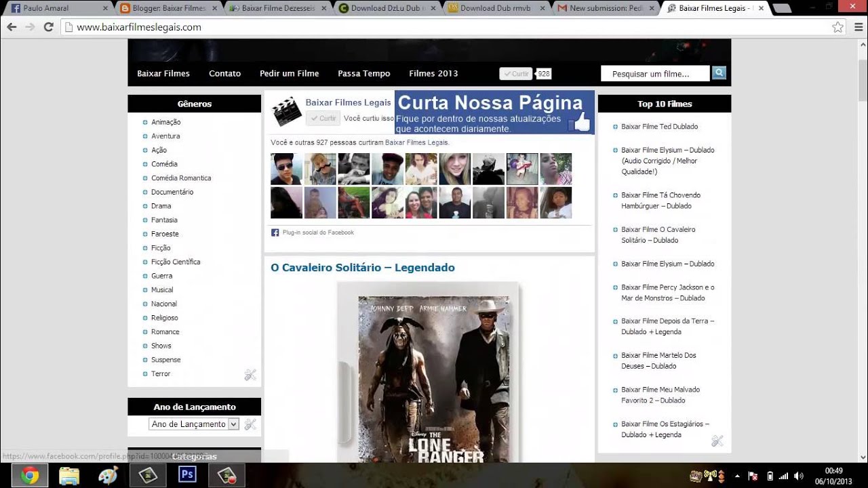
Task: Click the search magnifier button beside Pesquisar
Action: click(x=719, y=73)
